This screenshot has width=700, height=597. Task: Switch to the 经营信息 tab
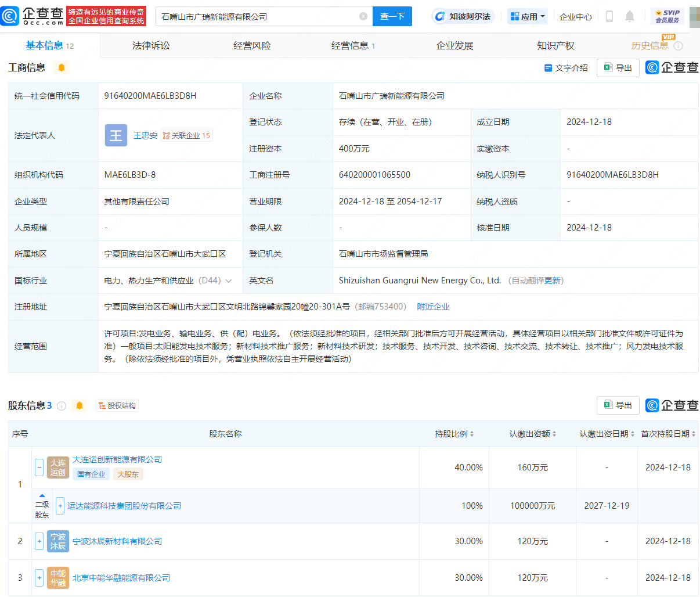[353, 45]
